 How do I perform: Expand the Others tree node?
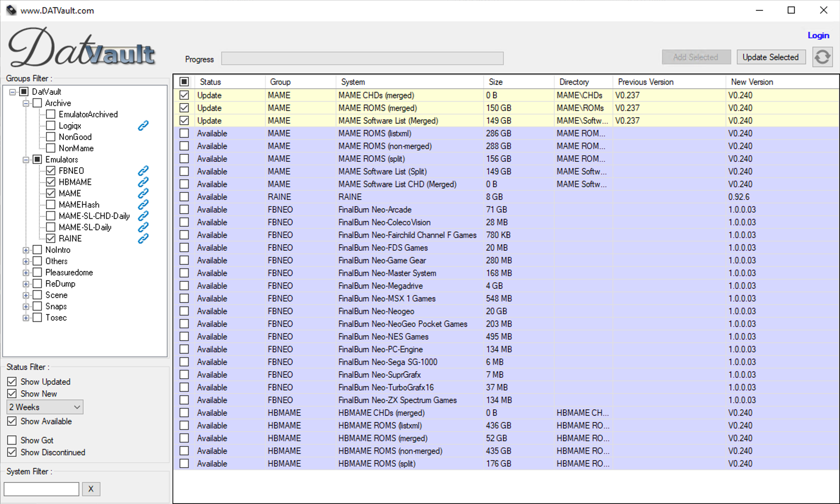click(26, 262)
